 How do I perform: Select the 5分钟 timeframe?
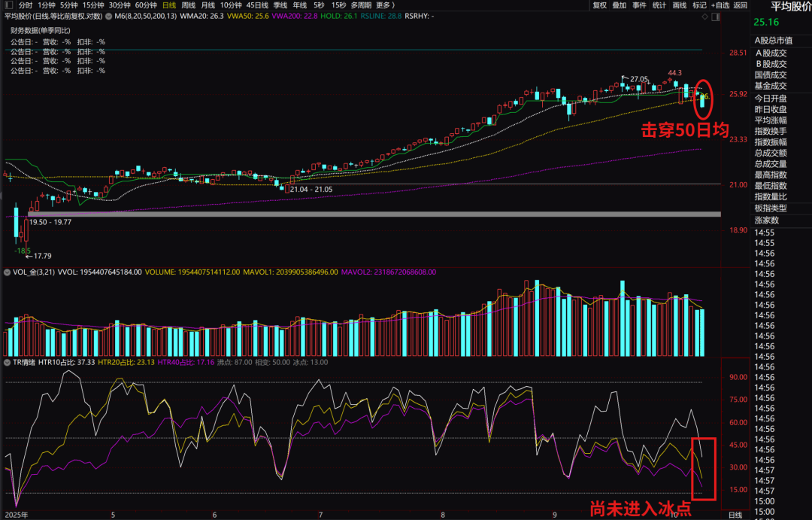(69, 5)
